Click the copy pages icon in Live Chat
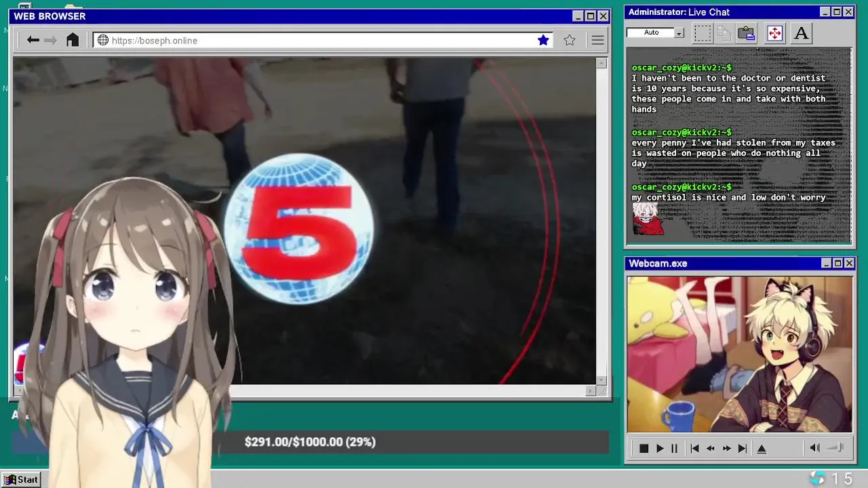The image size is (868, 488). pos(724,33)
